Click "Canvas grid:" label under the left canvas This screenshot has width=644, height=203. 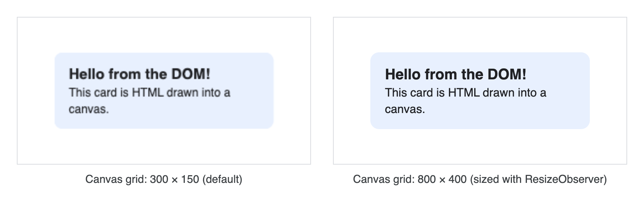click(x=116, y=179)
